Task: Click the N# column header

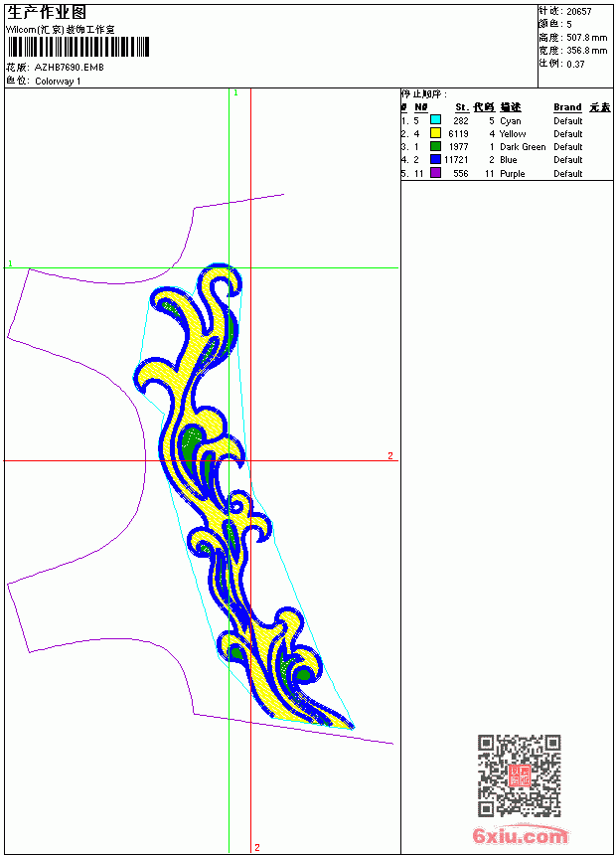Action: [x=421, y=107]
